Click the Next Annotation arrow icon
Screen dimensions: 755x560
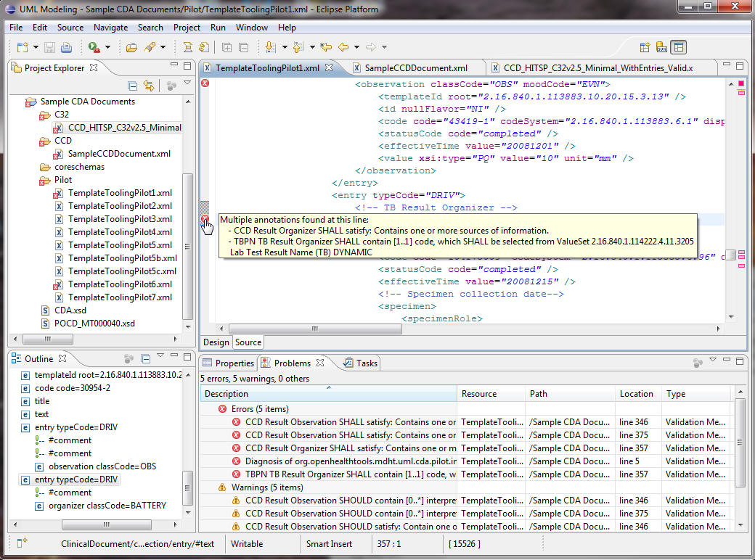tap(270, 48)
